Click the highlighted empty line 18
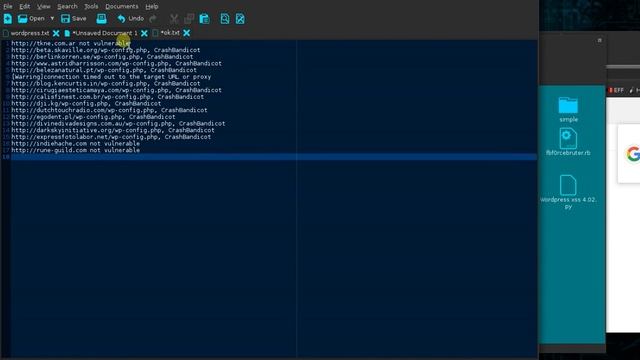This screenshot has width=640, height=360. pyautogui.click(x=273, y=157)
